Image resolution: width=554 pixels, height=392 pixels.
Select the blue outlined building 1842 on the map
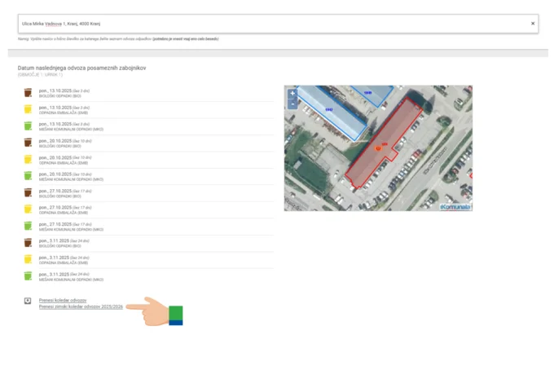pos(330,110)
